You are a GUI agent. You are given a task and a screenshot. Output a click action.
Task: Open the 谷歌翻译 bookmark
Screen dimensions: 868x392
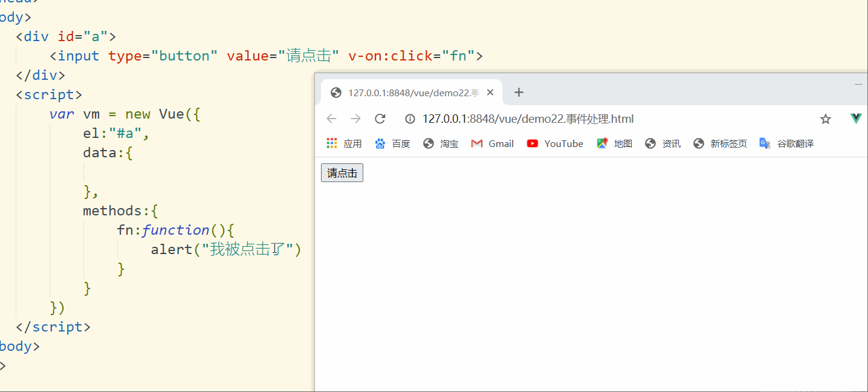point(786,143)
